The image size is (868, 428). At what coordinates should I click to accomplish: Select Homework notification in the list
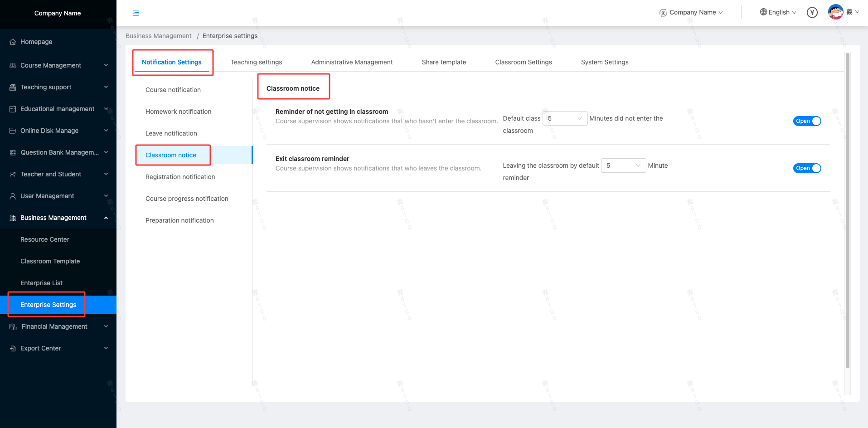pyautogui.click(x=178, y=112)
